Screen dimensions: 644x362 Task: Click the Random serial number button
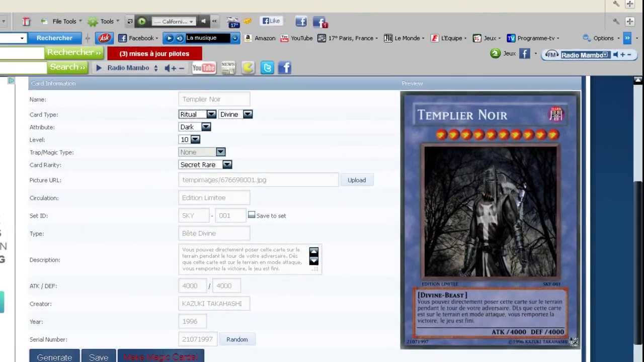[237, 339]
